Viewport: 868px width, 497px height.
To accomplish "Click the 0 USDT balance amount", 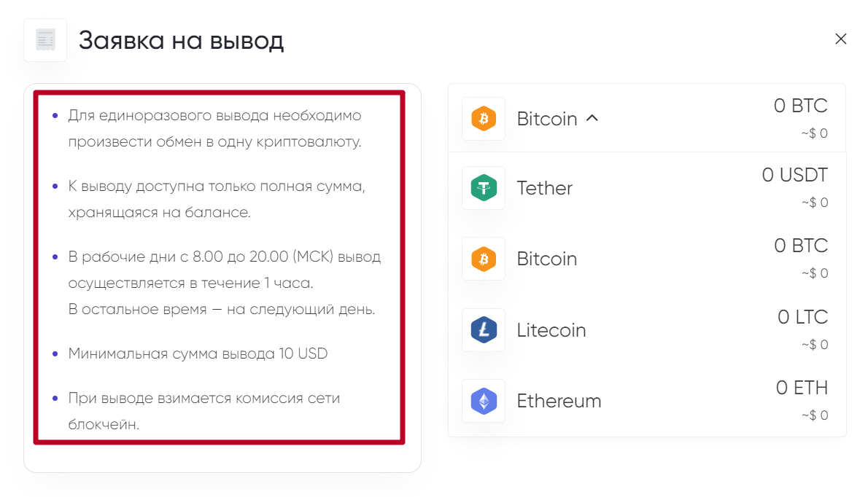I will [794, 176].
